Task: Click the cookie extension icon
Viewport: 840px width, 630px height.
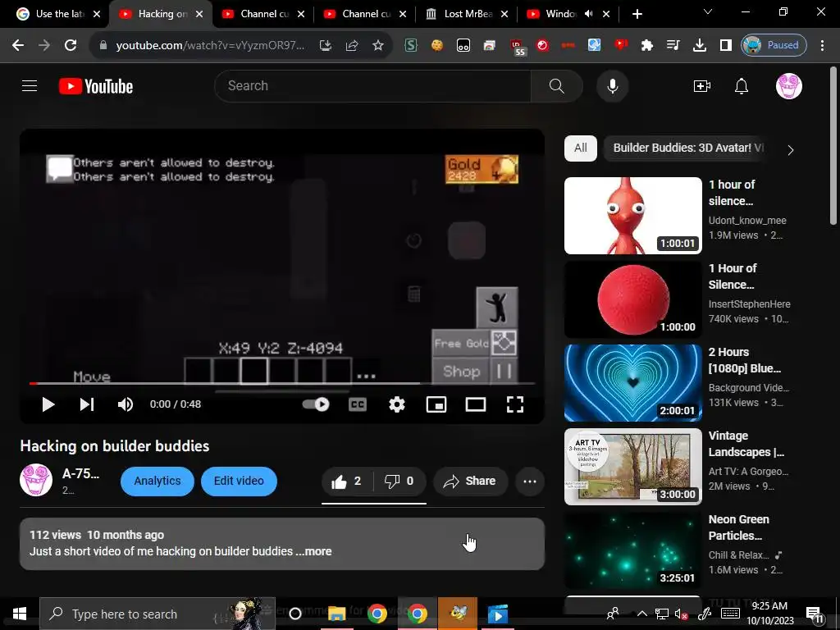Action: coord(437,45)
